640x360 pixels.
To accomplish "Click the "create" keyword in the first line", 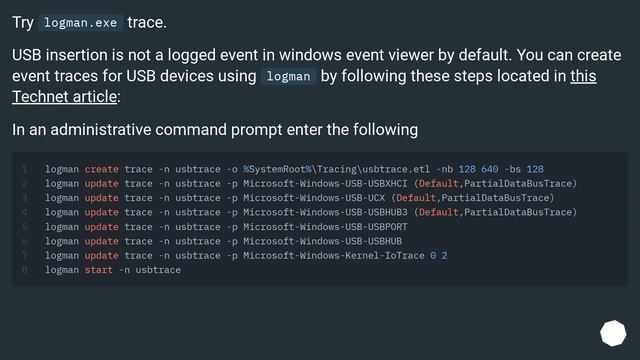I will click(x=102, y=169).
